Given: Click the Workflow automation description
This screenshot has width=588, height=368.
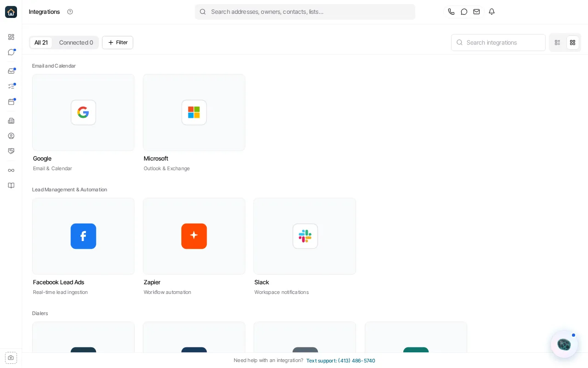Looking at the screenshot, I should [x=167, y=292].
